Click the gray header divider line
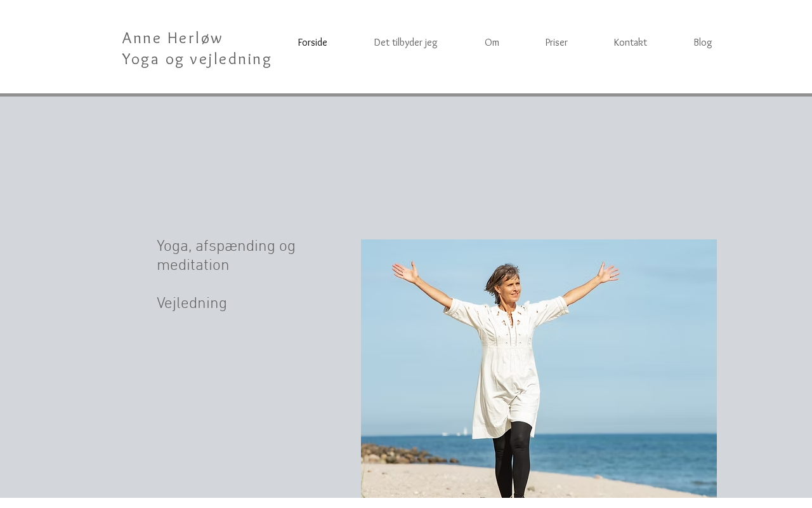This screenshot has width=812, height=508. [x=406, y=95]
